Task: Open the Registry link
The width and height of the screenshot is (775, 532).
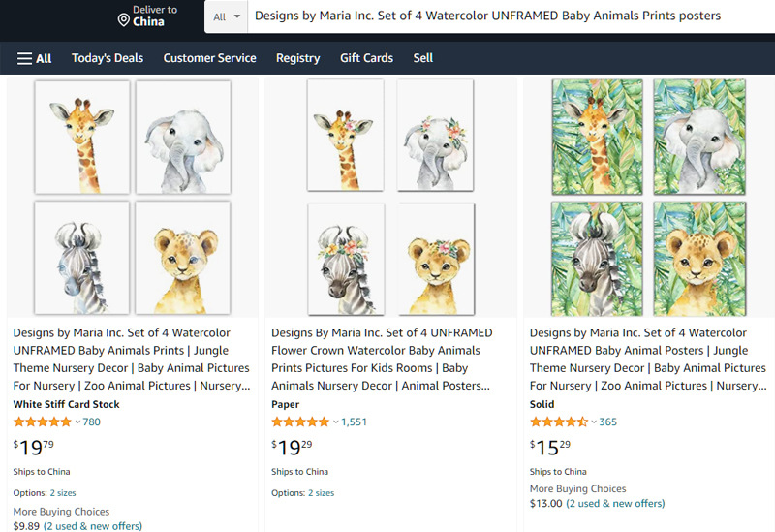Action: (x=297, y=58)
